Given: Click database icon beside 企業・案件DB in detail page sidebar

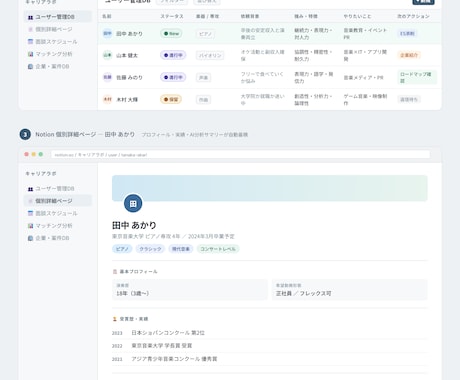Looking at the screenshot, I should pos(30,238).
